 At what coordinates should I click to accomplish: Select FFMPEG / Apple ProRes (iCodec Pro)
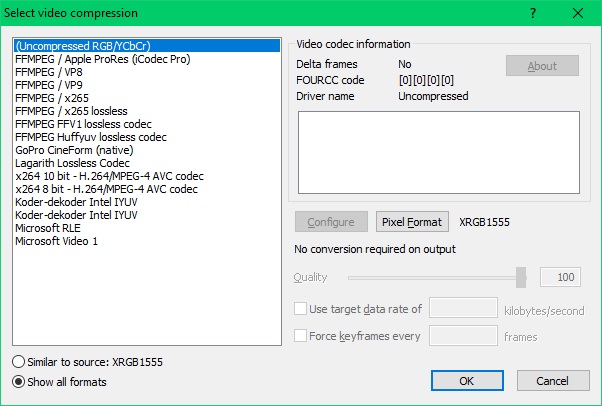tap(147, 59)
